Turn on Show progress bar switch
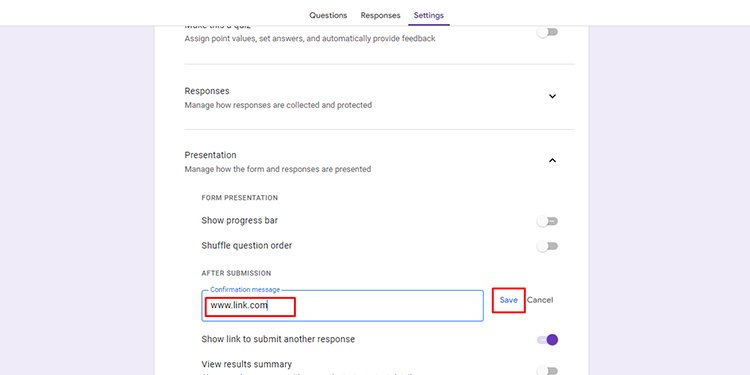Viewport: 750px width, 375px height. tap(547, 221)
